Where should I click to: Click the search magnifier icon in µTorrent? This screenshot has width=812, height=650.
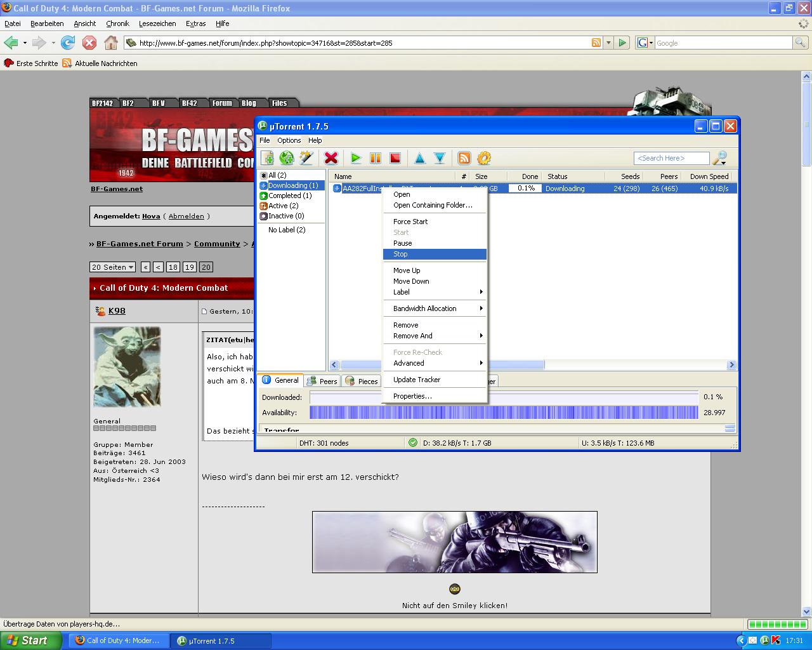(x=719, y=158)
